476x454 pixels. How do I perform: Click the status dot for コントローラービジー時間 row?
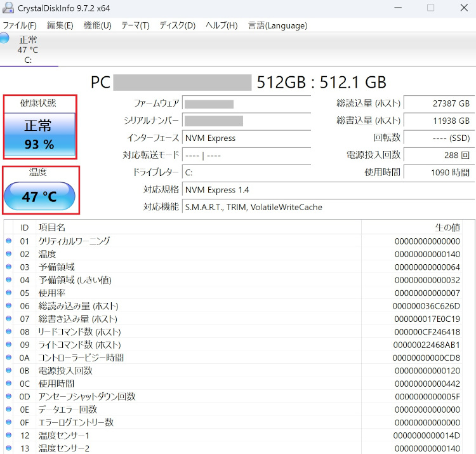click(8, 357)
